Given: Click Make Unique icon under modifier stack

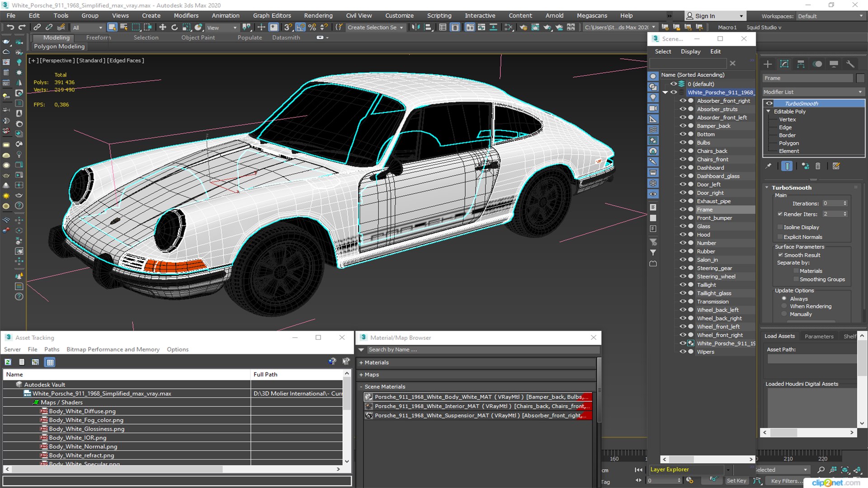Looking at the screenshot, I should coord(805,166).
